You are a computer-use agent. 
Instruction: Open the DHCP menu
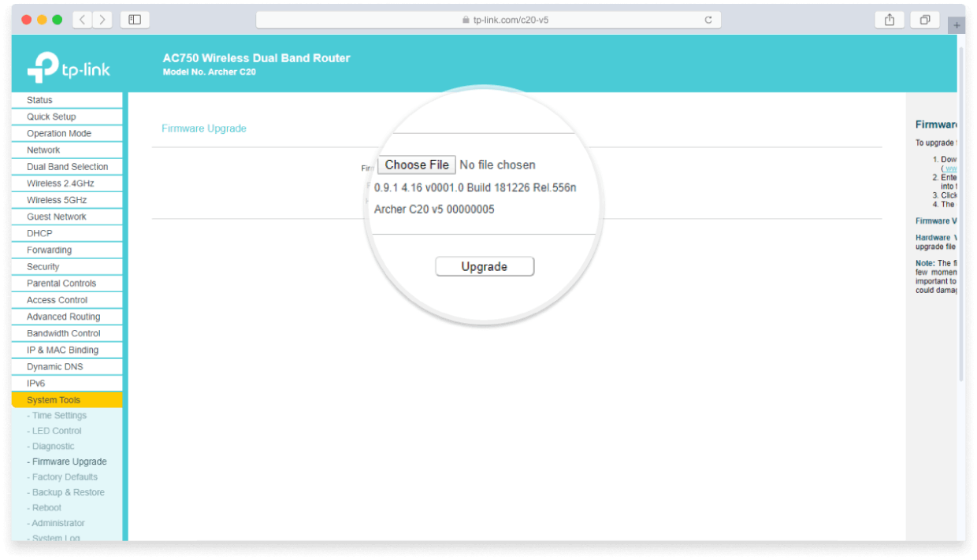tap(67, 233)
